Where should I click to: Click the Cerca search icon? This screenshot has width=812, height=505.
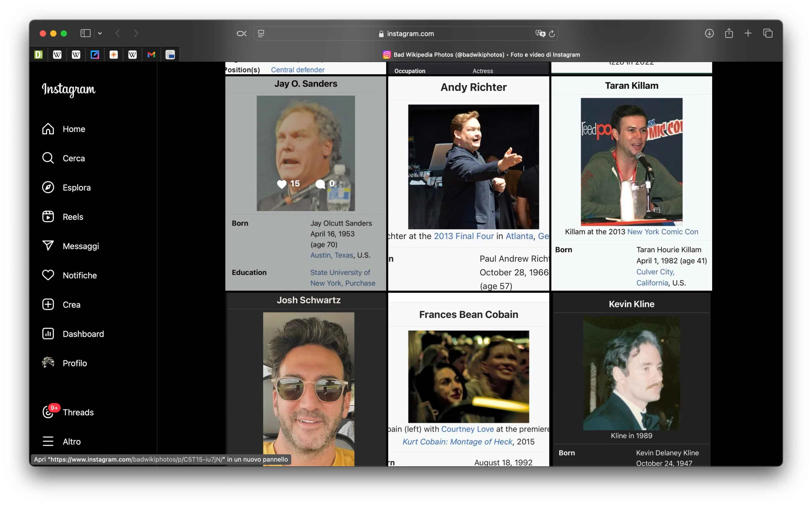point(48,158)
